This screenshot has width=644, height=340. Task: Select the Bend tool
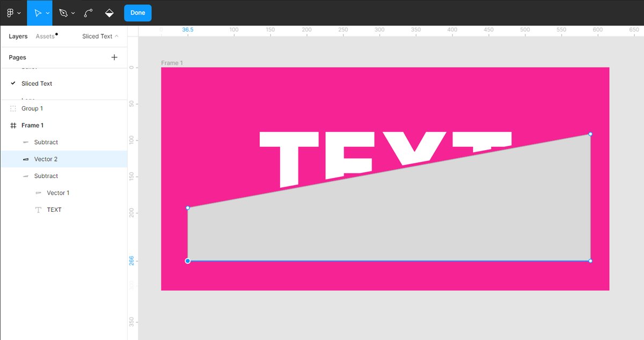tap(89, 13)
